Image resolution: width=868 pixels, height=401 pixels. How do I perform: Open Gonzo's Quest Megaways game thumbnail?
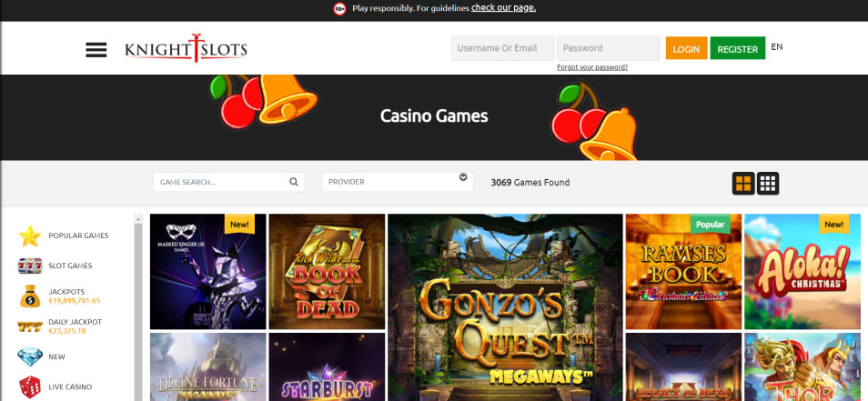[505, 307]
